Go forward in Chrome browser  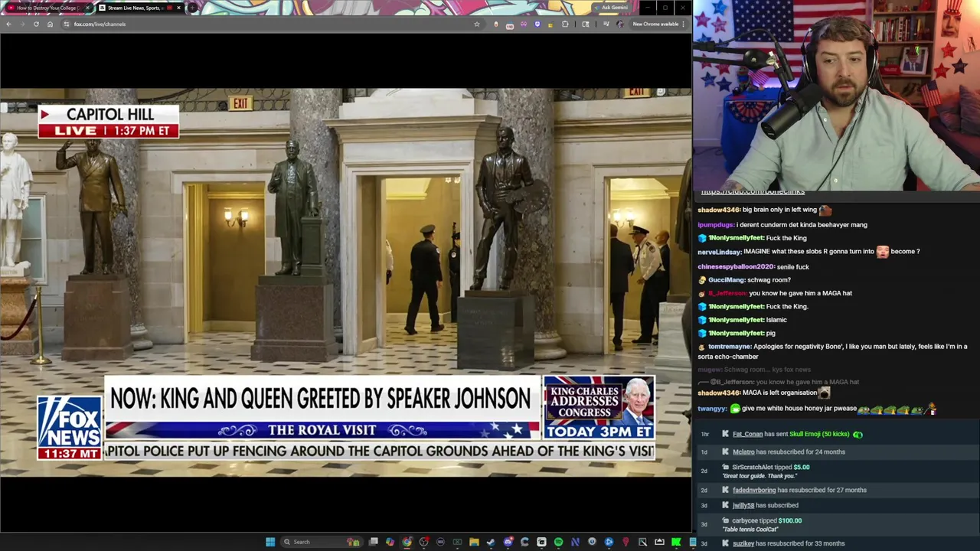click(22, 24)
